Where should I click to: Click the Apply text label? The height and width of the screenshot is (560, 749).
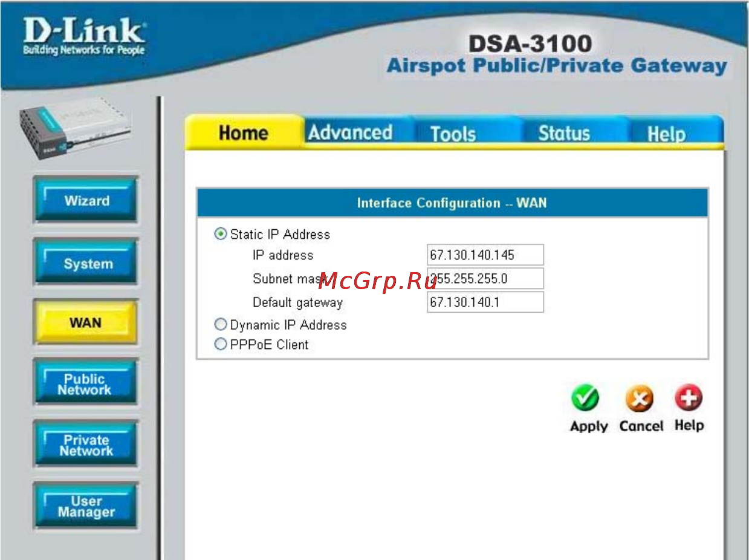tap(589, 426)
